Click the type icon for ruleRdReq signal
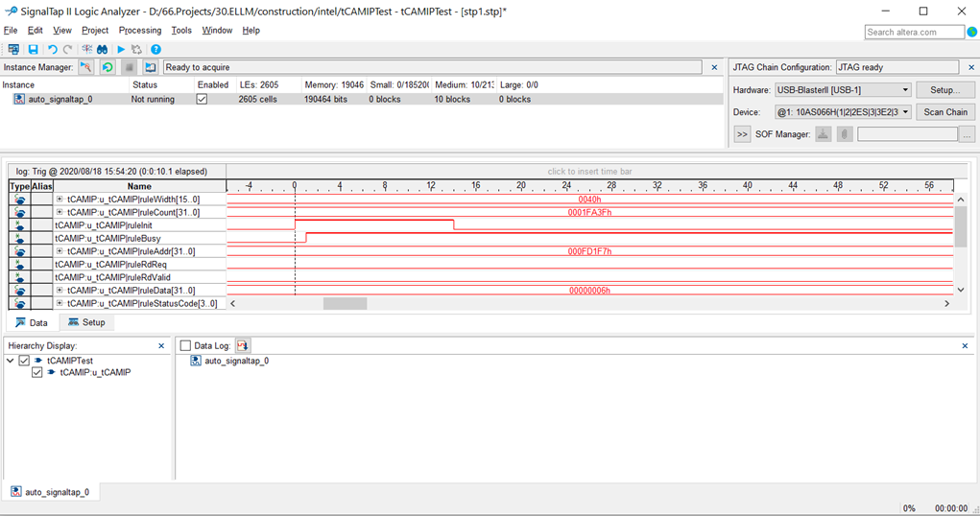The width and height of the screenshot is (980, 516). (x=20, y=265)
